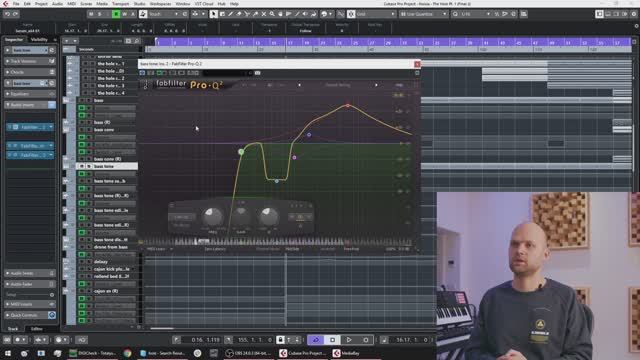Open the toolbar setup gear icon
This screenshot has width=640, height=360.
point(634,14)
